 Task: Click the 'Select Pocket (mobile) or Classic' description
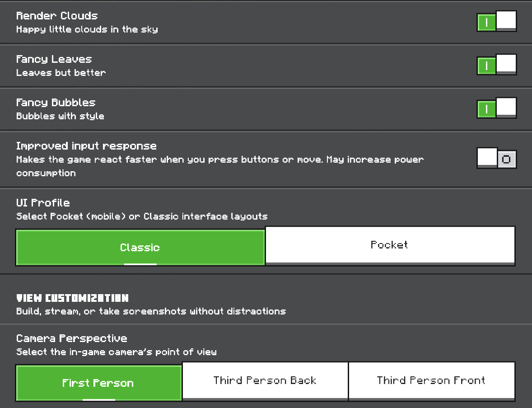142,216
